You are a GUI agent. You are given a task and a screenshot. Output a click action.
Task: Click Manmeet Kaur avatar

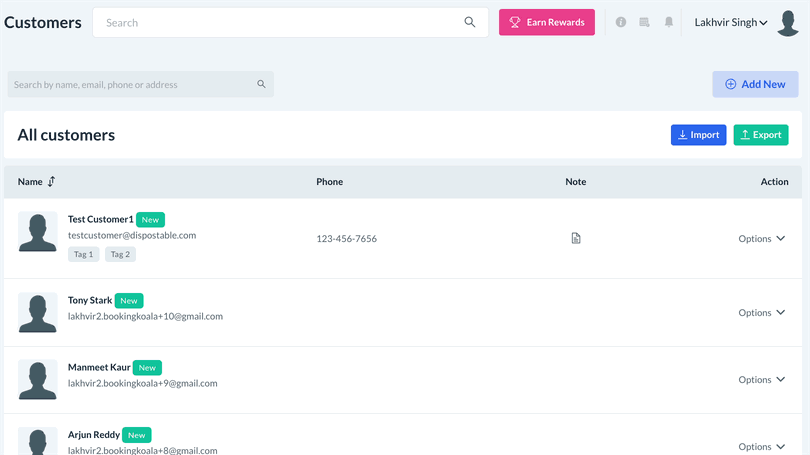coord(38,380)
